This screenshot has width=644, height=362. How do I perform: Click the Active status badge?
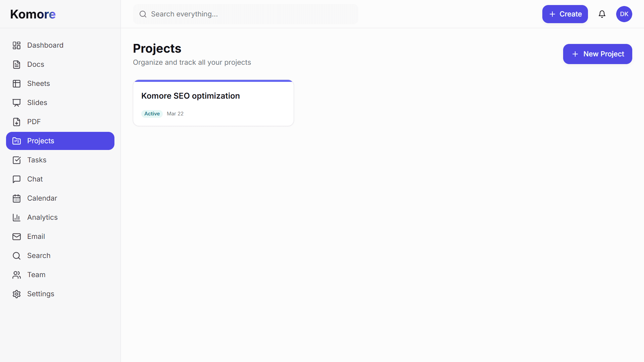tap(152, 113)
